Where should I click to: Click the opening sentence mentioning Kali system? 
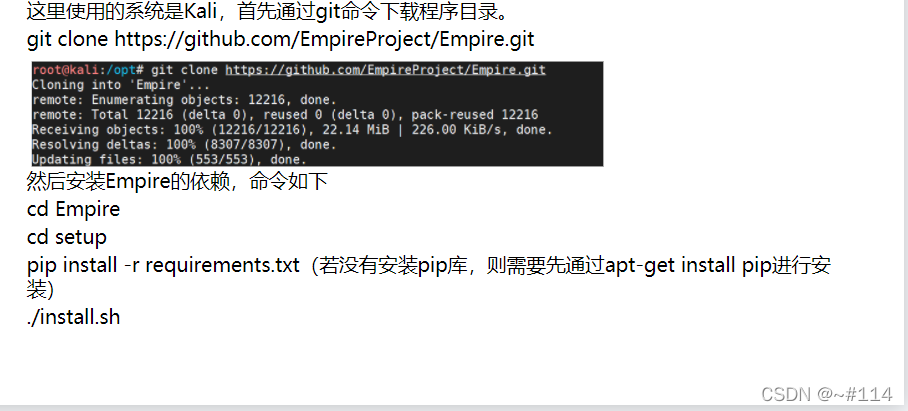[x=268, y=10]
